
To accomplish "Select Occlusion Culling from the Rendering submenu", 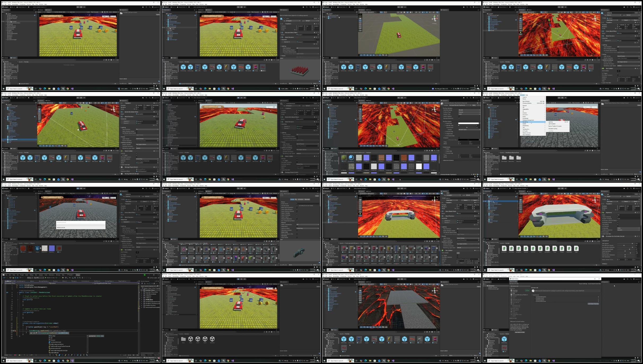I will pos(553,129).
